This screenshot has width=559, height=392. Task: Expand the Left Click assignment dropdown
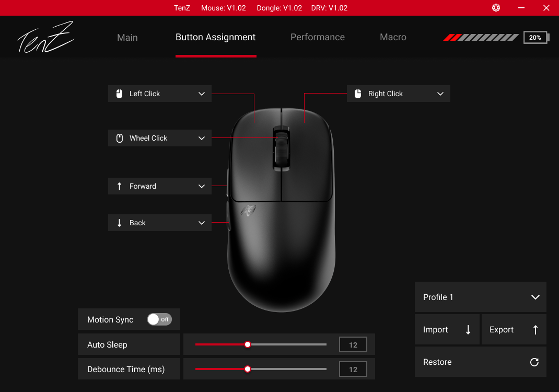(x=202, y=94)
